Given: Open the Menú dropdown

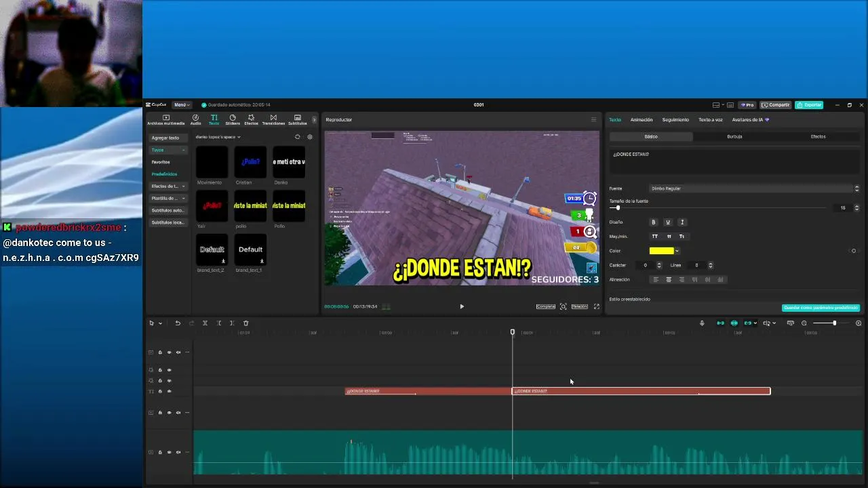Looking at the screenshot, I should click(181, 105).
